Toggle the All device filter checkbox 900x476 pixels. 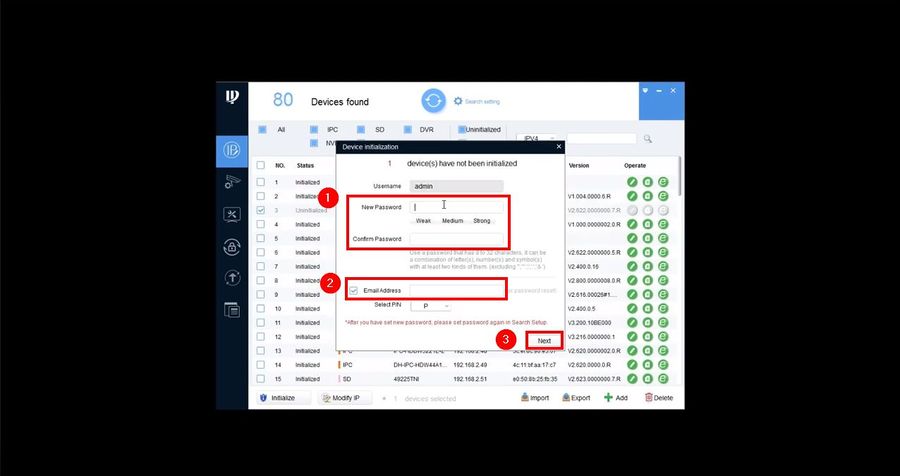click(262, 130)
